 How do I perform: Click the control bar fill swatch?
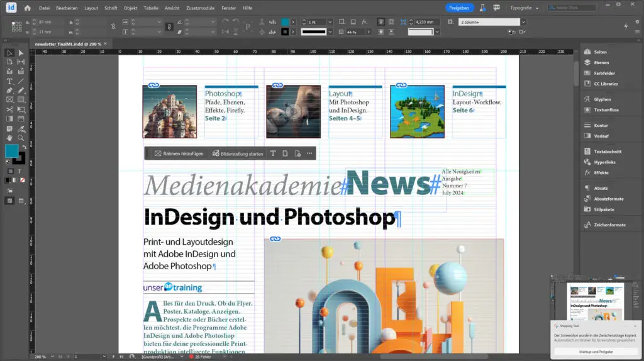[285, 22]
